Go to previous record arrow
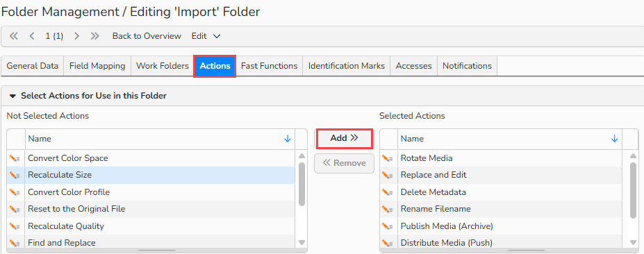Screen dimensions: 644x254 click(32, 36)
